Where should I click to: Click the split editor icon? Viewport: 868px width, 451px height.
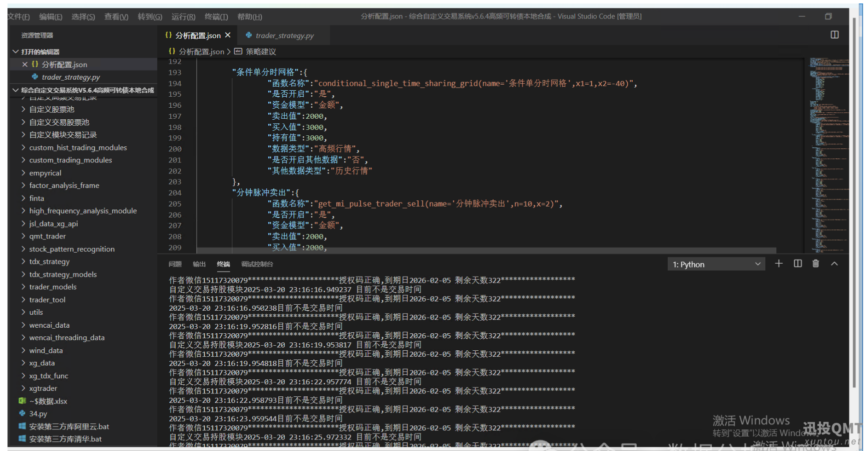coord(834,35)
